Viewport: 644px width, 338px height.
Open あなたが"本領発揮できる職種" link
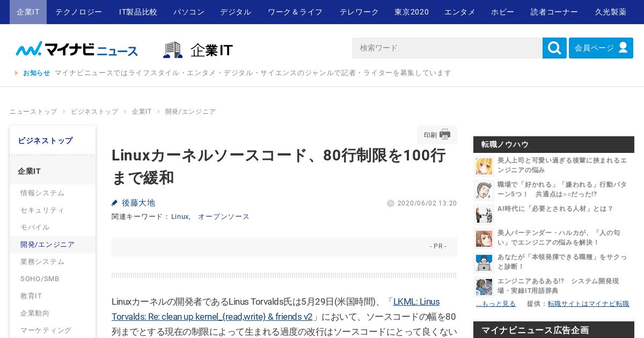point(562,262)
